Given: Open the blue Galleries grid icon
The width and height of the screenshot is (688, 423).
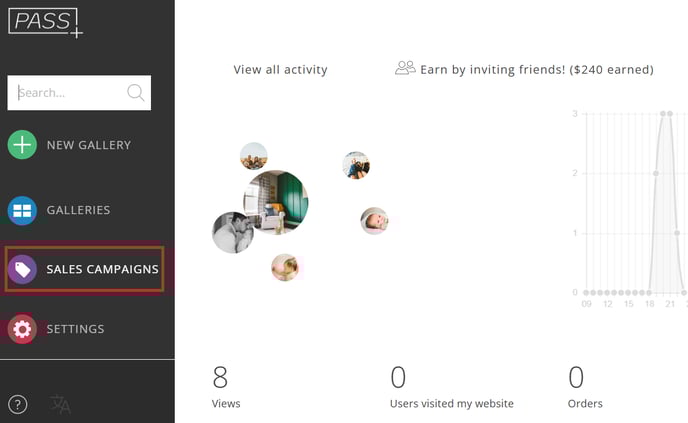Looking at the screenshot, I should click(22, 211).
